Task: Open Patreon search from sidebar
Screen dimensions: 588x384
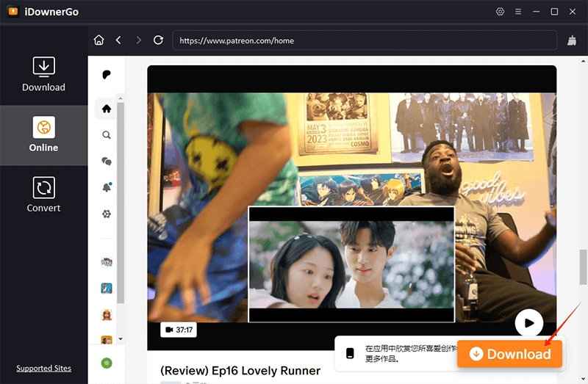Action: point(107,135)
